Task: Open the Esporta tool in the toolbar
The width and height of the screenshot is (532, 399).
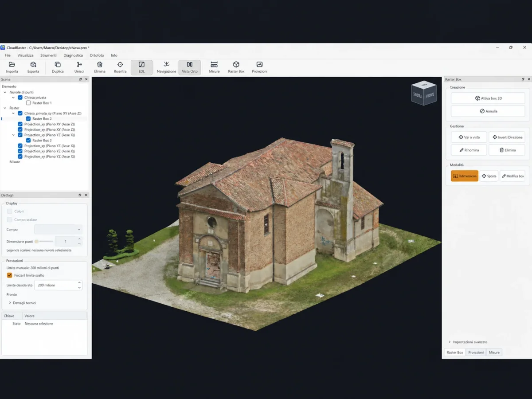Action: click(x=33, y=67)
